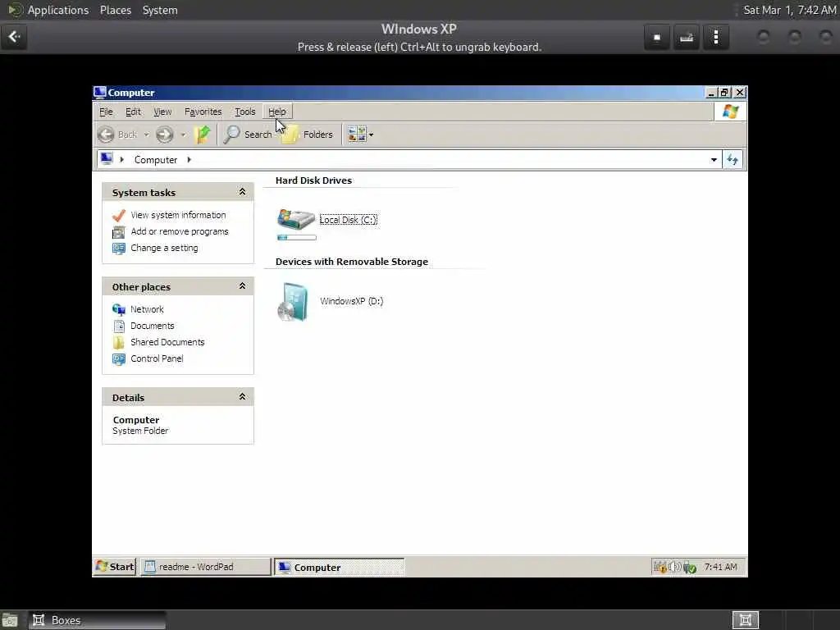Click the Computer taskbar button
This screenshot has width=840, height=630.
[x=339, y=568]
